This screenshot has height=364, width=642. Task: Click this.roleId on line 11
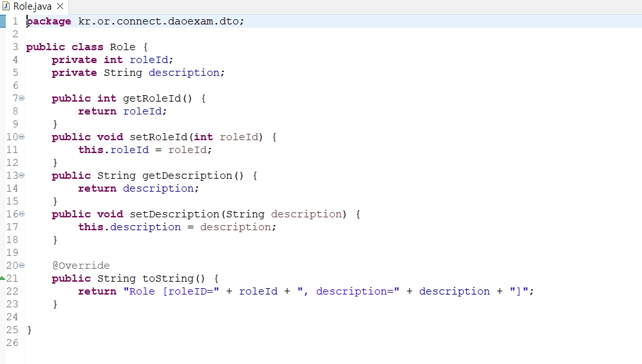[113, 150]
